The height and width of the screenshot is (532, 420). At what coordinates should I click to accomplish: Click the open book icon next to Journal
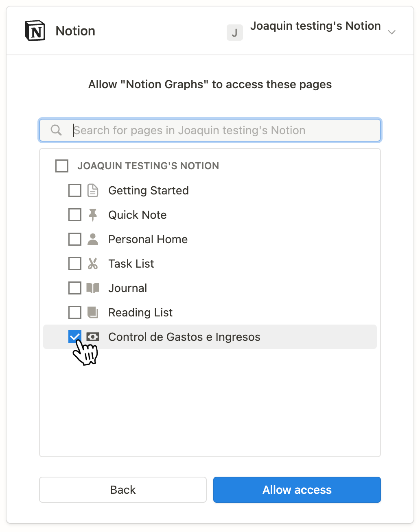pos(93,288)
